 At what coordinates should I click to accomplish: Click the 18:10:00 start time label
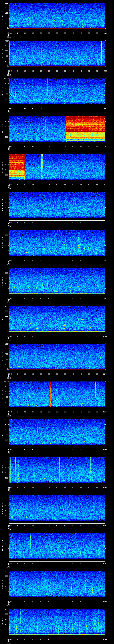coord(9,374)
